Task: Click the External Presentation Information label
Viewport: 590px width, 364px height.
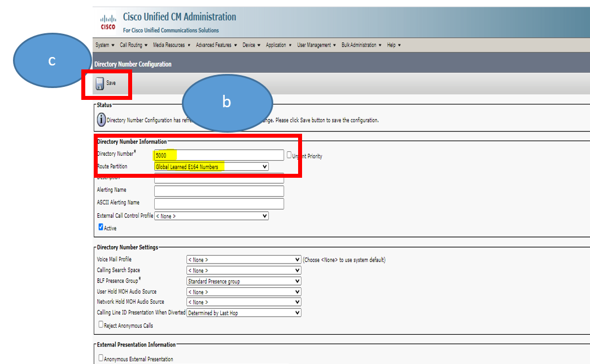Action: (x=136, y=344)
